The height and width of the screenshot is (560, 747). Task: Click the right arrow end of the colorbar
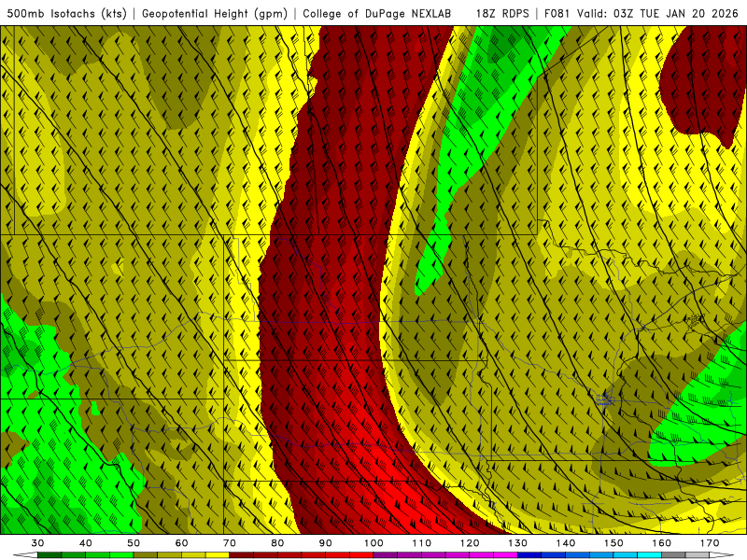pos(722,555)
